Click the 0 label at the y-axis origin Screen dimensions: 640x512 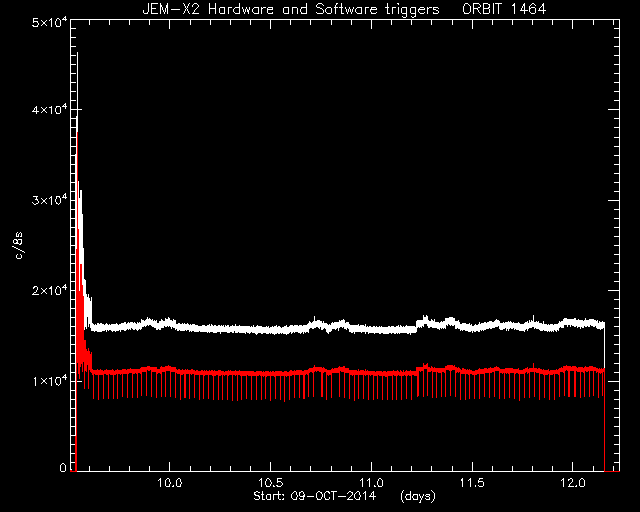pos(63,467)
